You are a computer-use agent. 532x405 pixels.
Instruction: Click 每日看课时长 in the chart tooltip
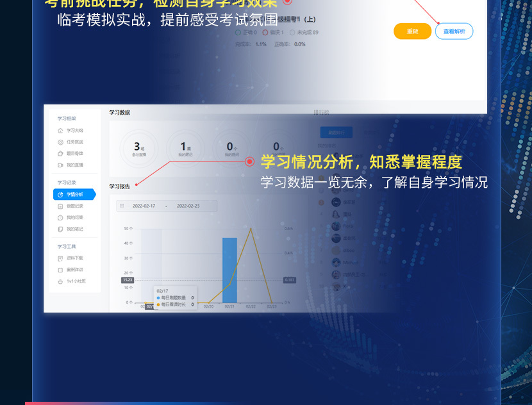pyautogui.click(x=173, y=304)
